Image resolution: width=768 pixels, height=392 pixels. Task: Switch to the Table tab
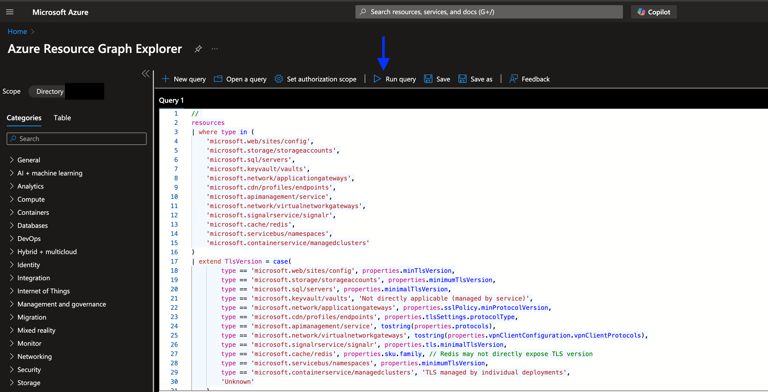point(62,118)
